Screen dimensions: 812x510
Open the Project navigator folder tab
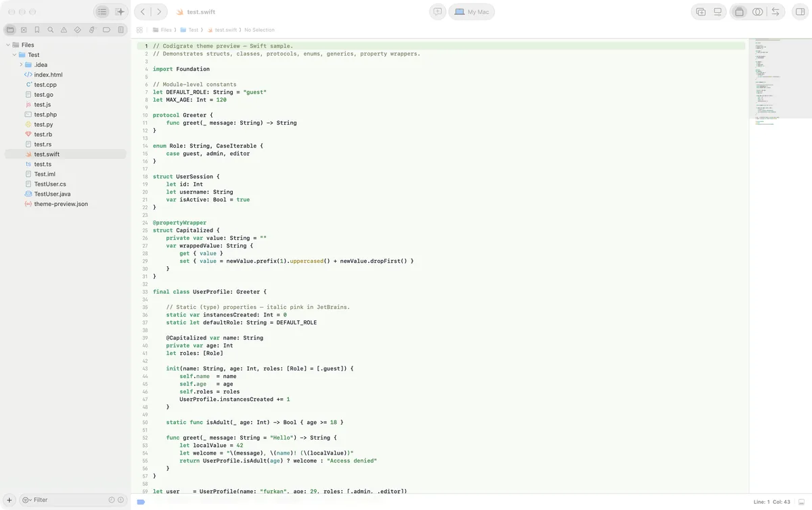pos(10,30)
